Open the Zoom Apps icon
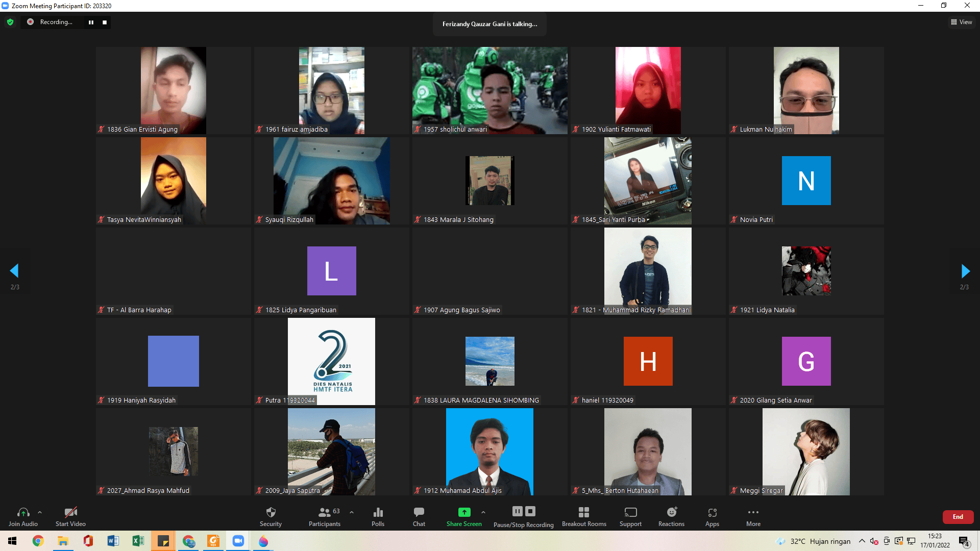The width and height of the screenshot is (980, 551). [712, 515]
